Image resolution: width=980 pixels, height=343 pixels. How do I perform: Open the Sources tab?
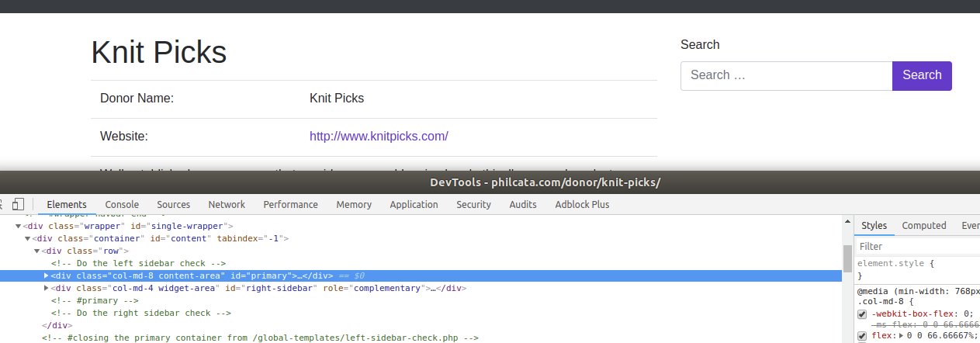point(173,205)
